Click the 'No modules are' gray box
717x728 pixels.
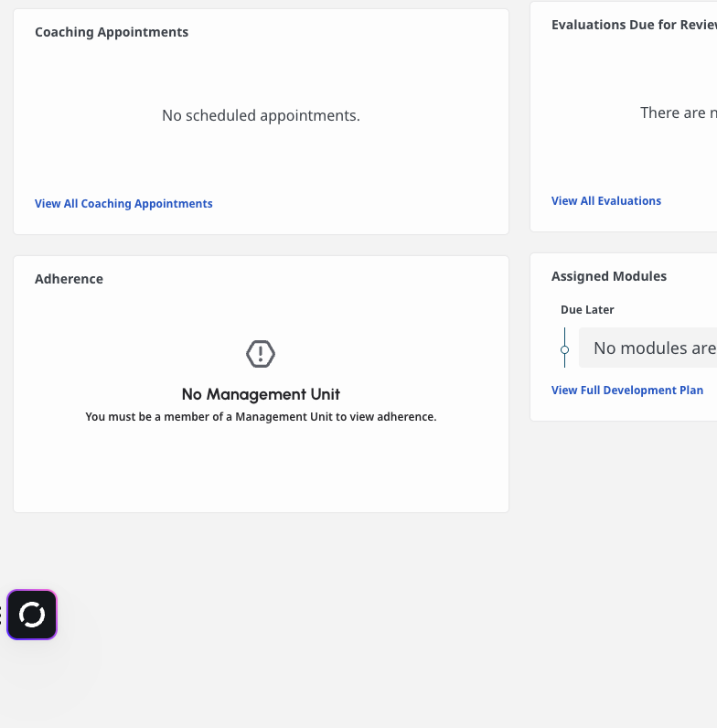pyautogui.click(x=647, y=348)
